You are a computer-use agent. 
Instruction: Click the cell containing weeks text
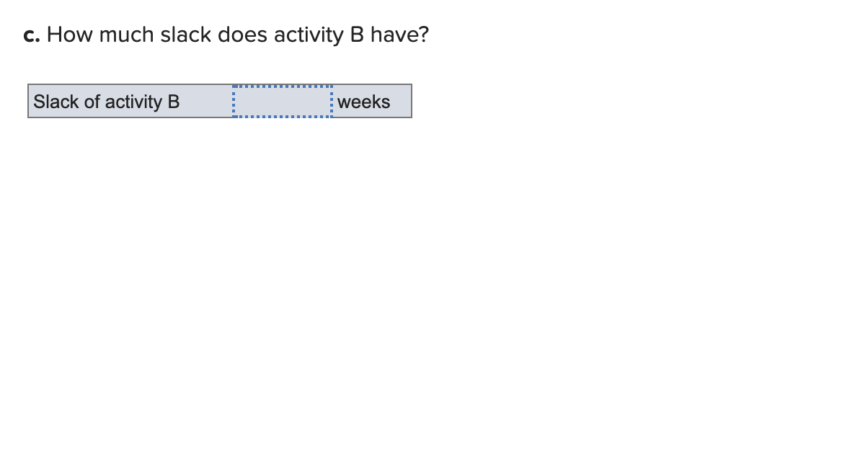point(371,102)
